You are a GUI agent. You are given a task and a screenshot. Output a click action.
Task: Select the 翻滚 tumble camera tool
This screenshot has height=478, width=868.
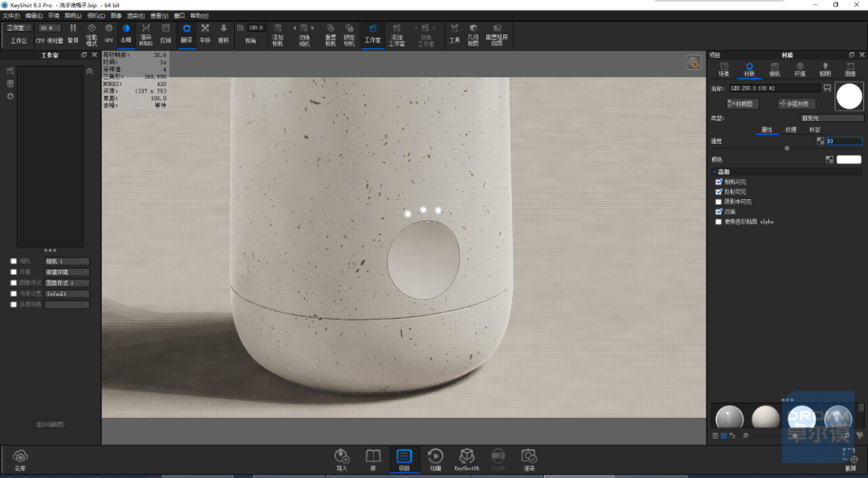[186, 33]
